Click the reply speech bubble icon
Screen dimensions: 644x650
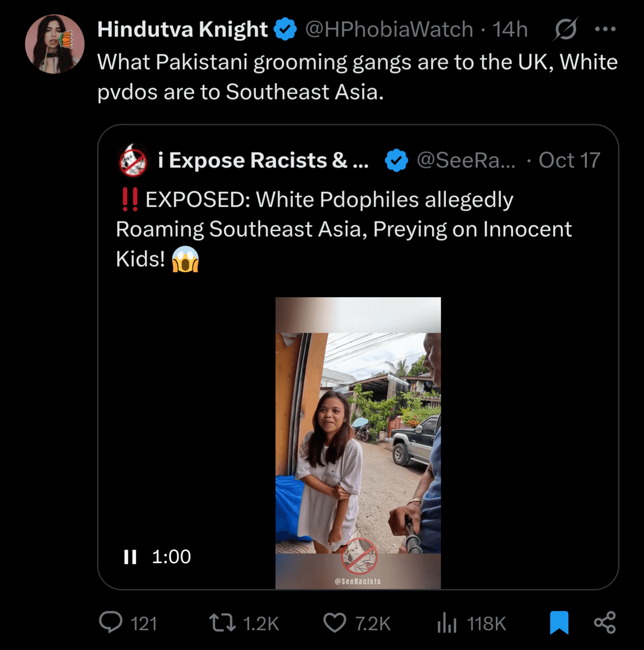(111, 623)
